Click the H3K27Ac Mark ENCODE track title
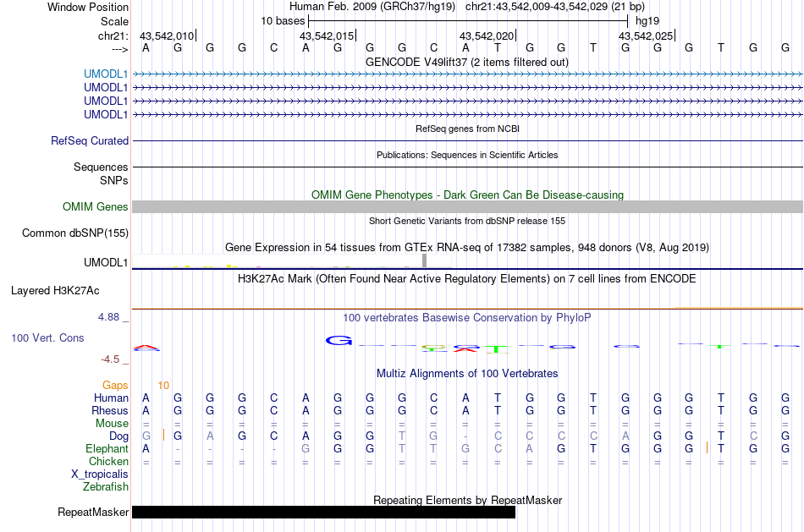Viewport: 804px width, 532px height. click(x=467, y=279)
